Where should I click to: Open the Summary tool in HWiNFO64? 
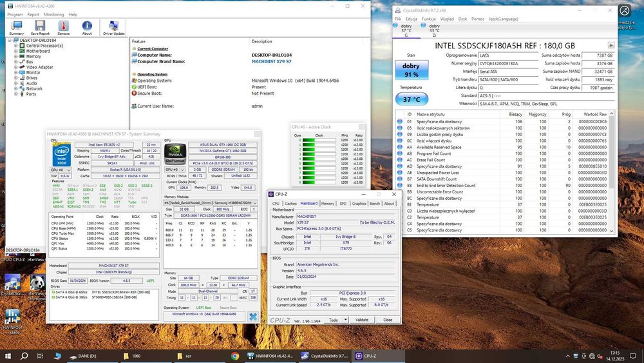(x=17, y=28)
